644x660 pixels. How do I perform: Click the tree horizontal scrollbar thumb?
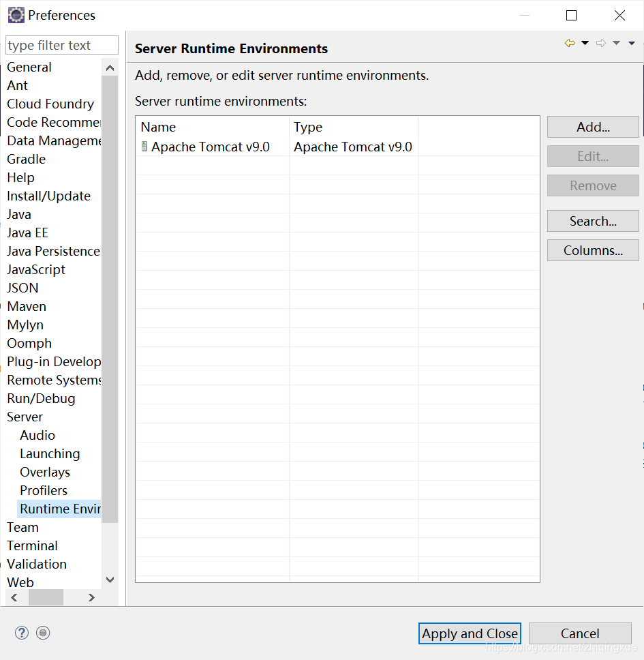[46, 597]
